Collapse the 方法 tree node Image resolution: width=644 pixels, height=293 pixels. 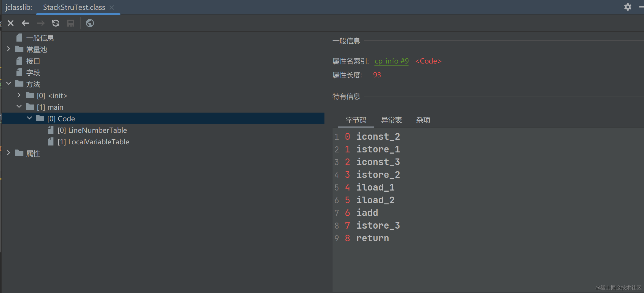9,83
